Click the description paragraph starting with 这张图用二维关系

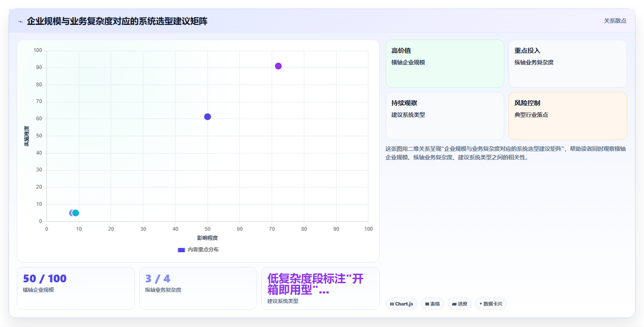(x=506, y=153)
